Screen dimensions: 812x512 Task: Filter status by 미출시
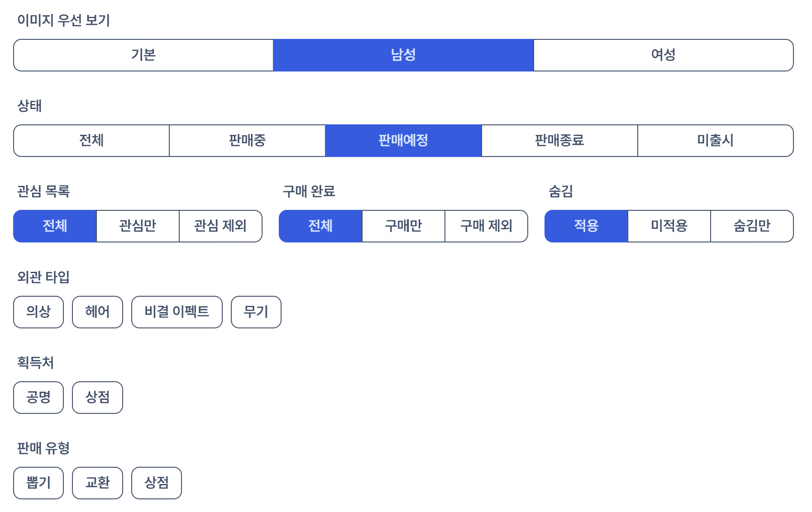click(x=715, y=141)
